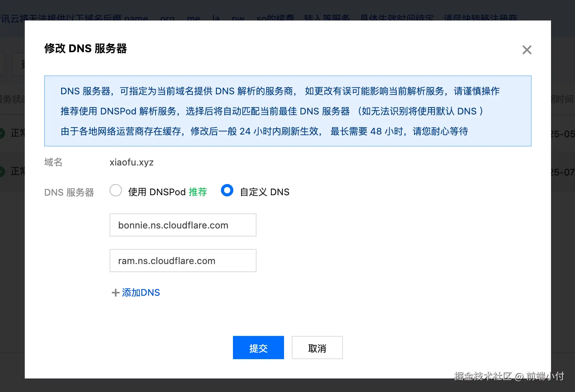Select the 自定义 DNS radio option
This screenshot has height=392, width=575.
[227, 191]
